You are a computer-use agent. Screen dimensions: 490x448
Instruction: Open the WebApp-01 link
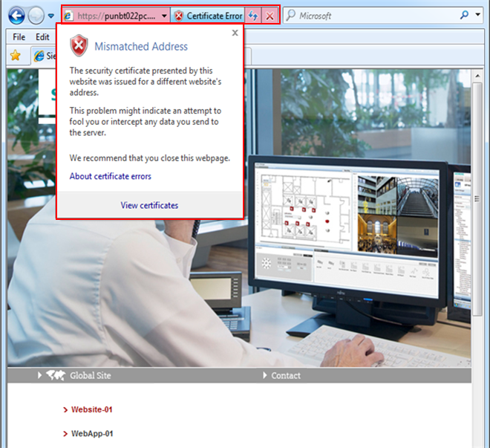tap(91, 433)
